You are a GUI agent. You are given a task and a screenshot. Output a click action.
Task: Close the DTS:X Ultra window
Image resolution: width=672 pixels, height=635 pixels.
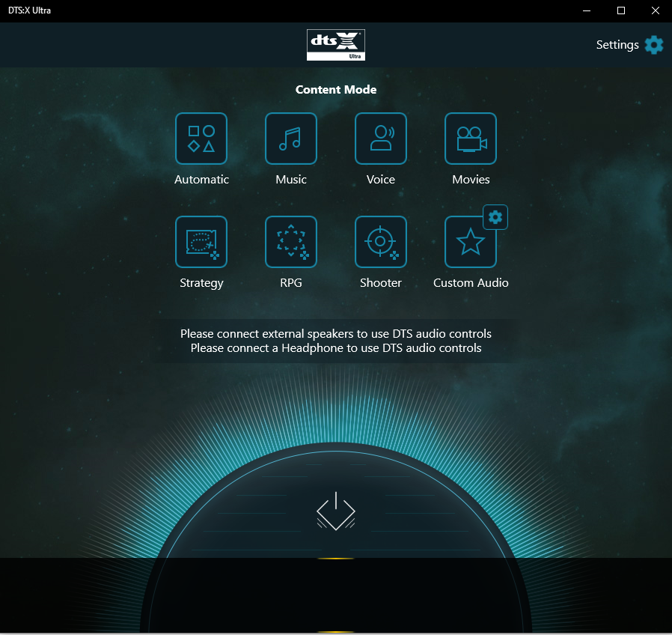(x=656, y=10)
